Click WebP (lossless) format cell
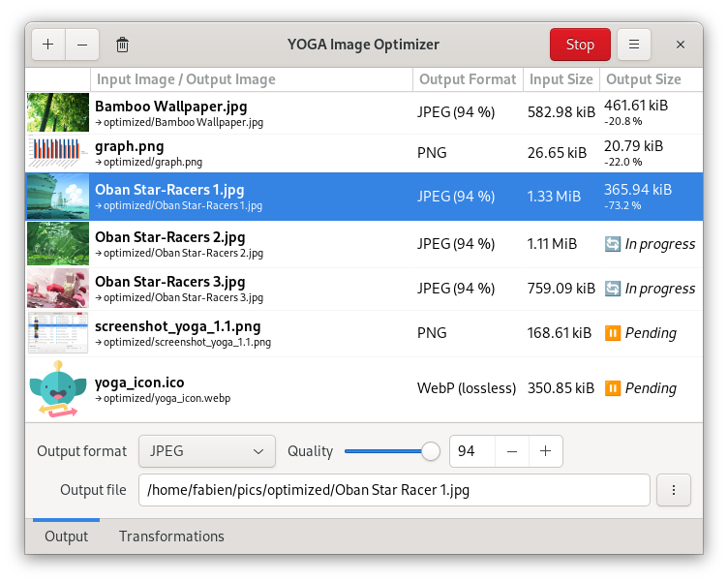 pos(467,388)
